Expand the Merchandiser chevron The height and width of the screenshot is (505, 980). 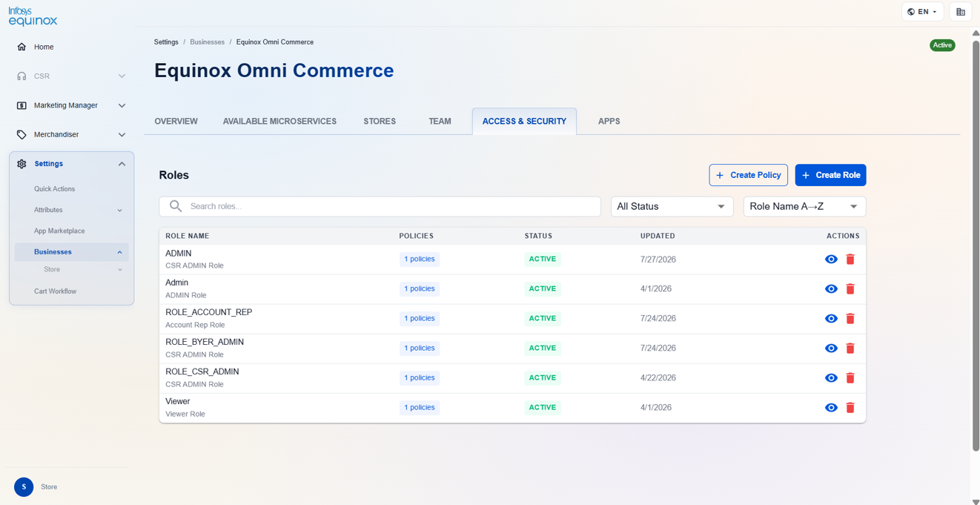(x=122, y=135)
